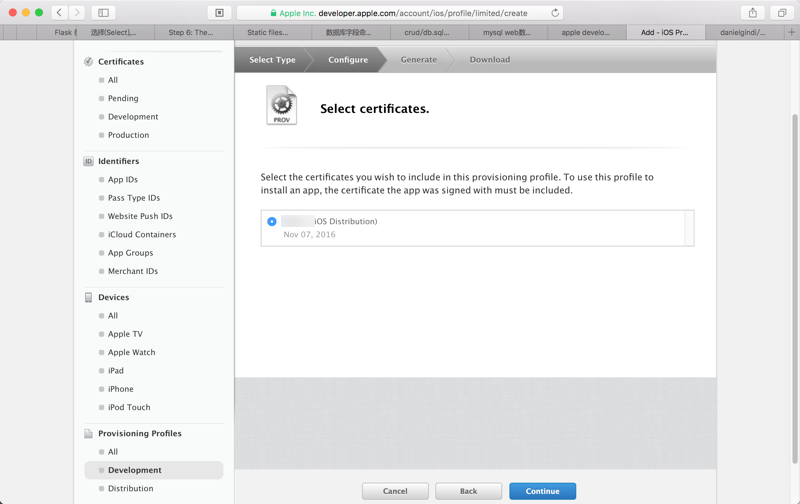Click the certificate date Nov 07, 2016

pos(309,235)
